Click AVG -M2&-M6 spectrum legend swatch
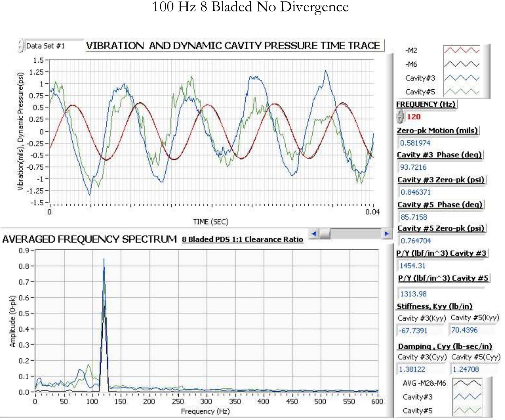This screenshot has width=505, height=420. point(467,383)
